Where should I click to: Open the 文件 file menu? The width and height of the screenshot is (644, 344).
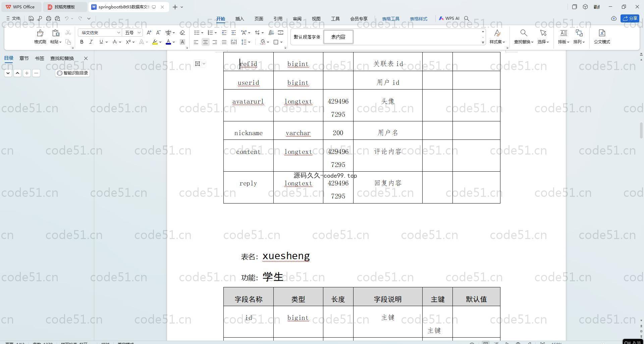[13, 18]
